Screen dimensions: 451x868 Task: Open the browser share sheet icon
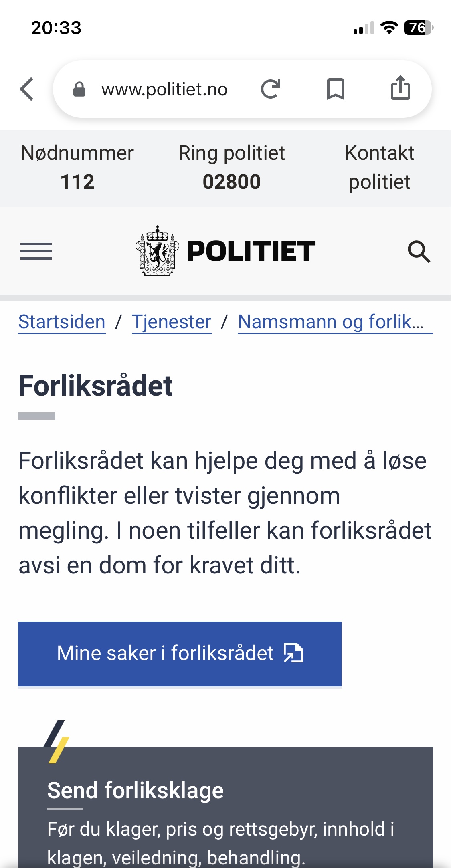(x=400, y=88)
